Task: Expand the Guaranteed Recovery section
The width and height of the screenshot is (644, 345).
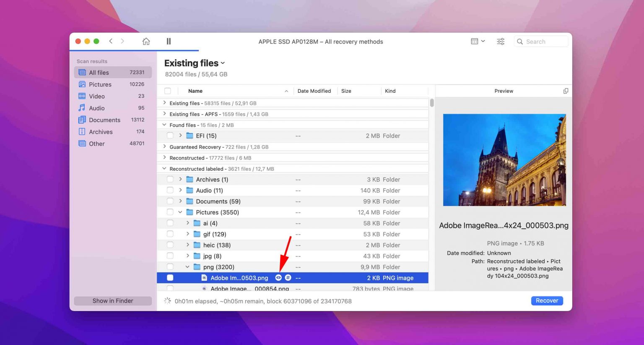Action: click(x=164, y=146)
